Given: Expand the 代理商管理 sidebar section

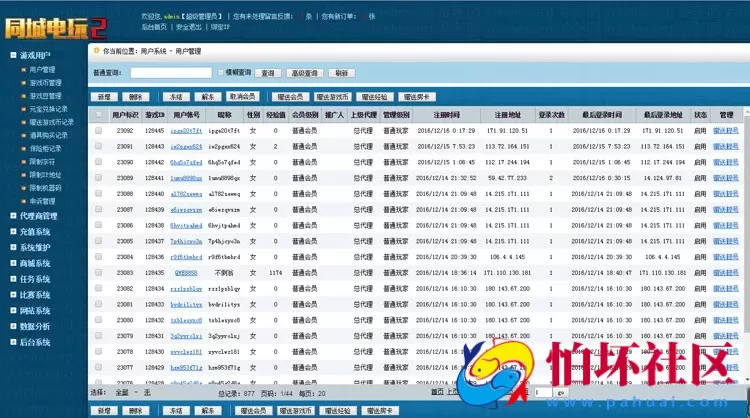Looking at the screenshot, I should click(x=13, y=216).
